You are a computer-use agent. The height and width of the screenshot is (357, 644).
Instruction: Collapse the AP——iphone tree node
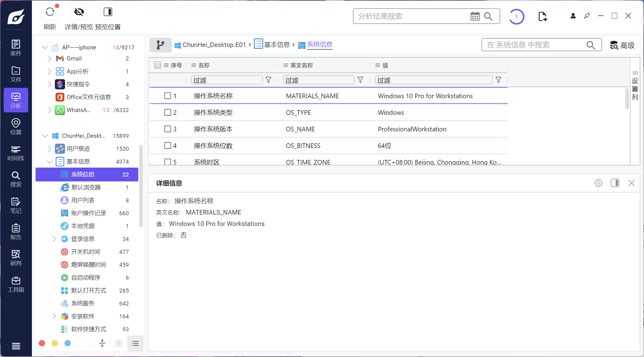click(45, 47)
